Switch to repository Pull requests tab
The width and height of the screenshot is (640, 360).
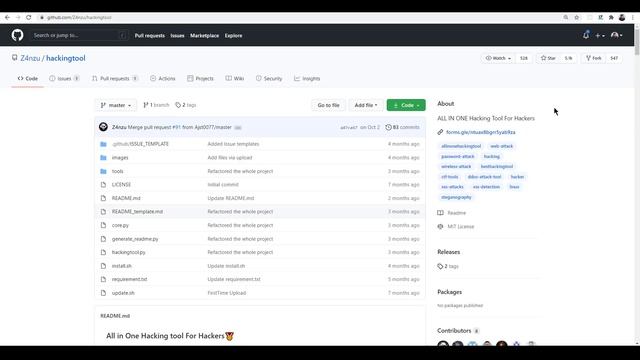tap(115, 78)
